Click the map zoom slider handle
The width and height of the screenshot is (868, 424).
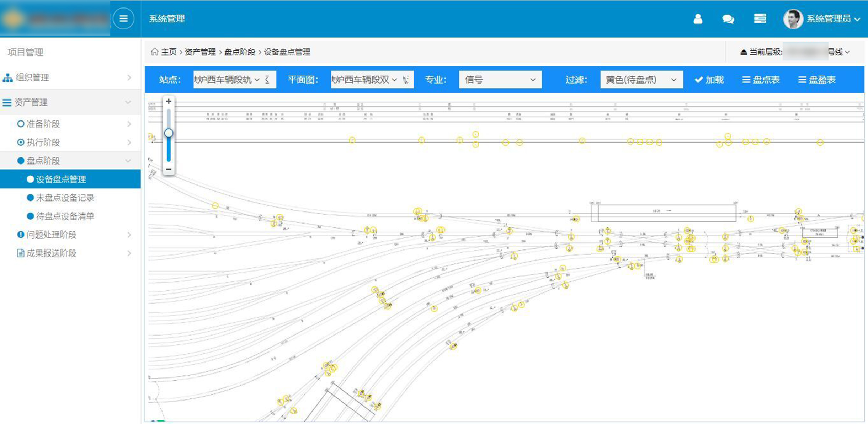[x=169, y=133]
